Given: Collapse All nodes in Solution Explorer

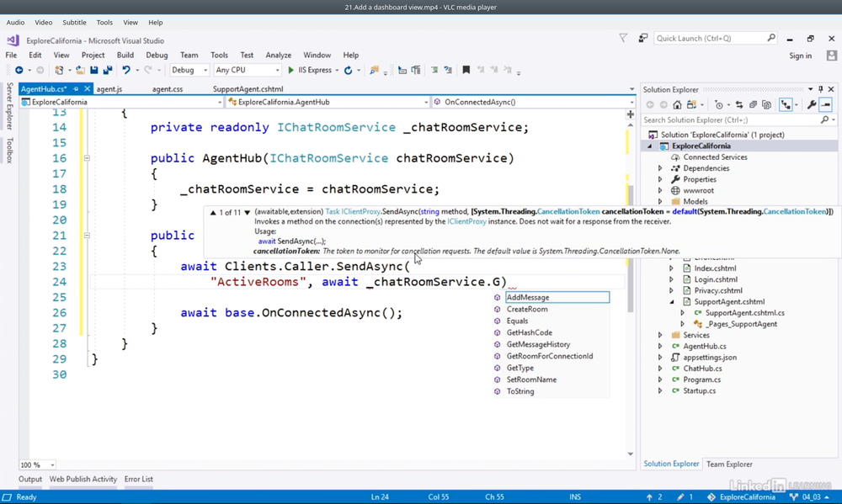Looking at the screenshot, I should (x=753, y=105).
